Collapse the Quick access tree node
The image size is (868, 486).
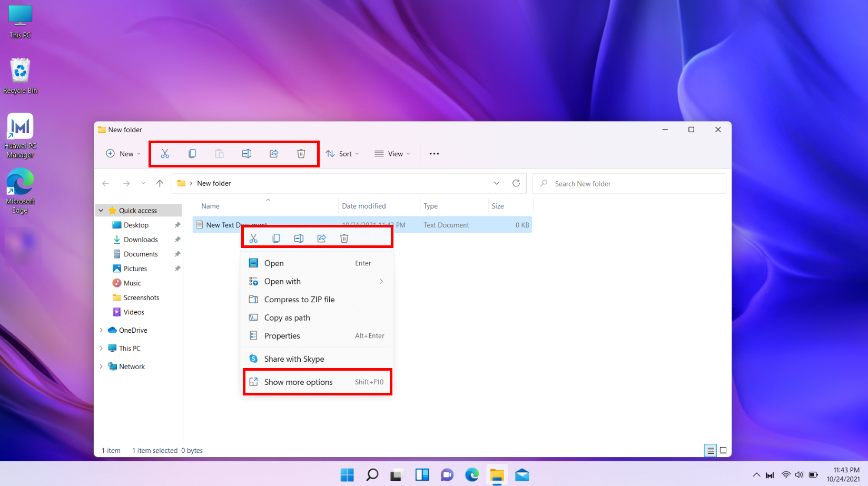point(101,211)
